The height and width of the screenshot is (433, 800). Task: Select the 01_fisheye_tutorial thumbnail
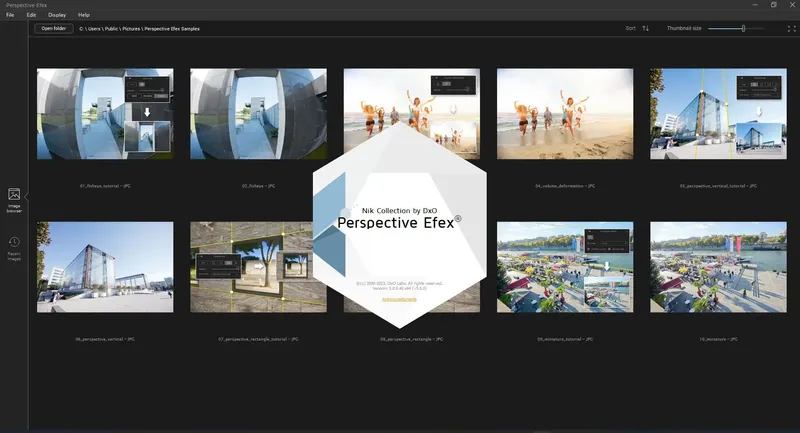coord(105,114)
